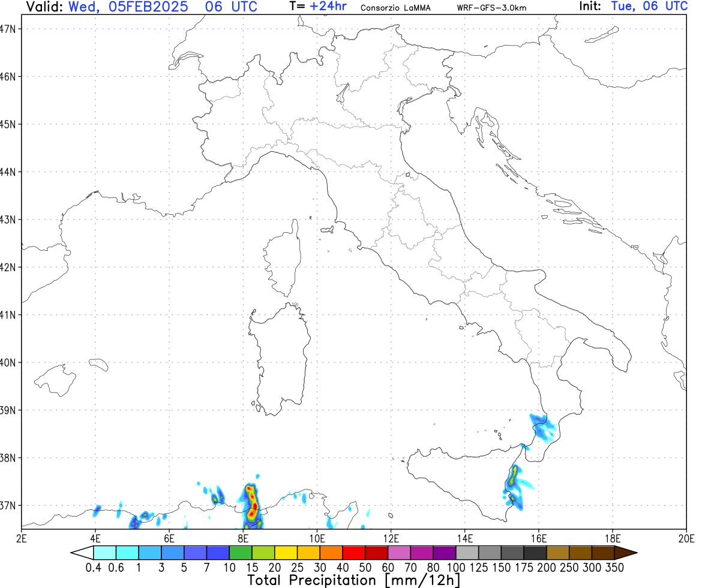Click the '175' colorbar value
The image size is (708, 588).
coord(524,568)
